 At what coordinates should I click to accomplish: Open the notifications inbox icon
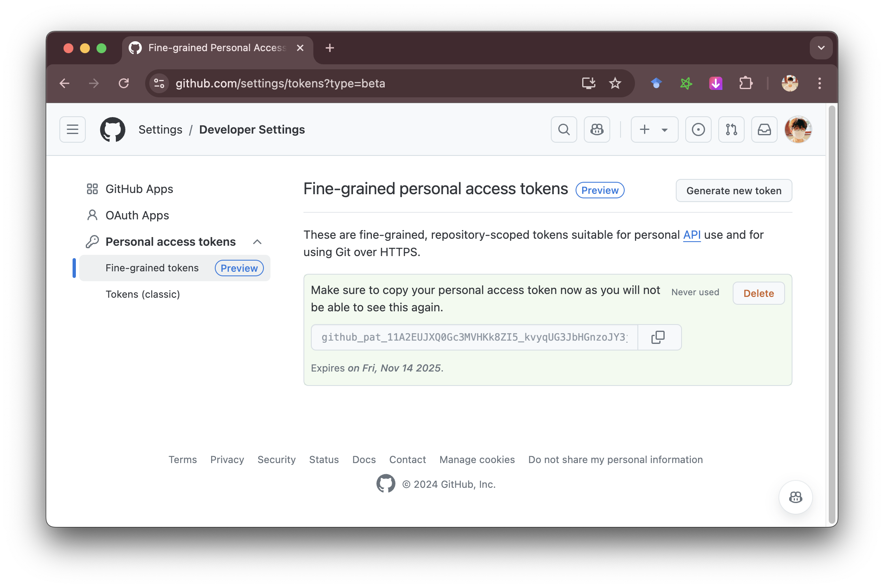(764, 129)
